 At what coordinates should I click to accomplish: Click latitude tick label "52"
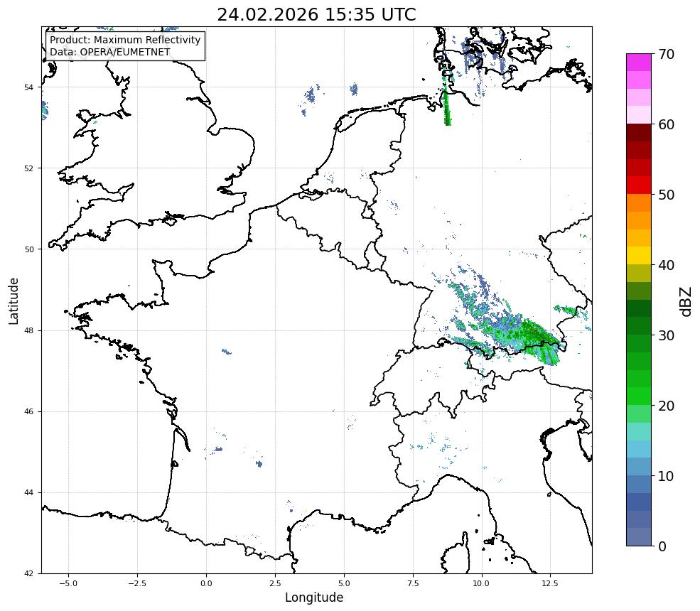[28, 168]
